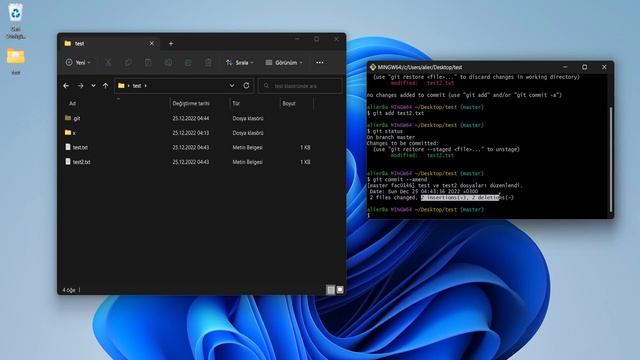
Task: Click the Delete trash icon in Explorer toolbar
Action: [x=208, y=62]
